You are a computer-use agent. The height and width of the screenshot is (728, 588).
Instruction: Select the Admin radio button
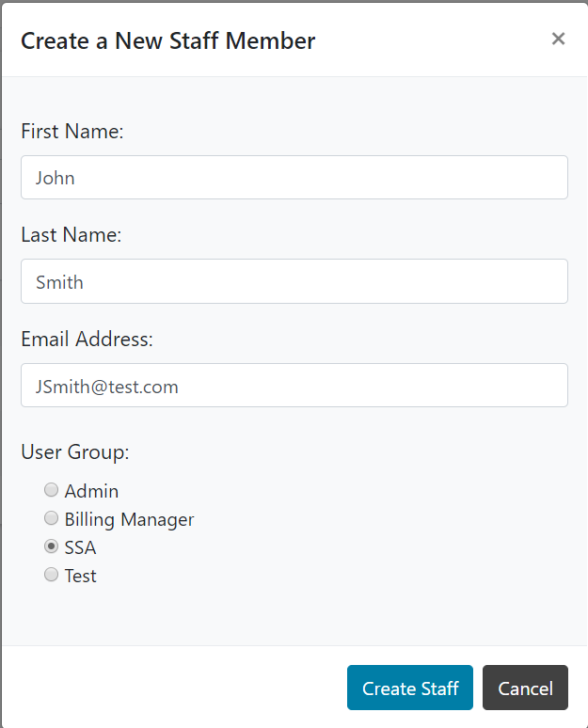coord(52,490)
